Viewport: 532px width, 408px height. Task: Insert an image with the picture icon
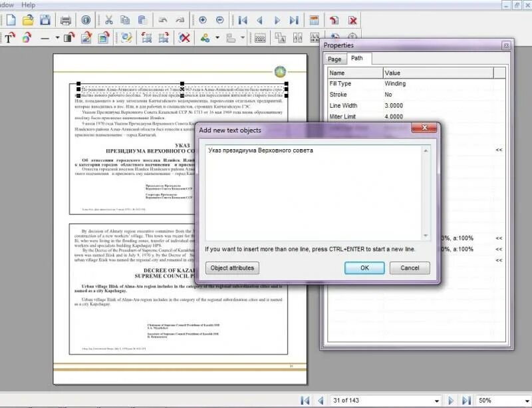tap(104, 38)
